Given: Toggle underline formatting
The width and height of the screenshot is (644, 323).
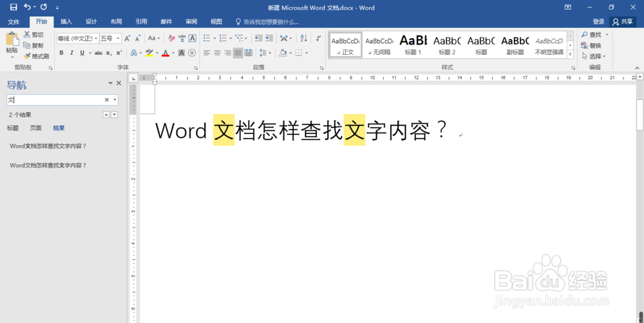Looking at the screenshot, I should click(82, 53).
